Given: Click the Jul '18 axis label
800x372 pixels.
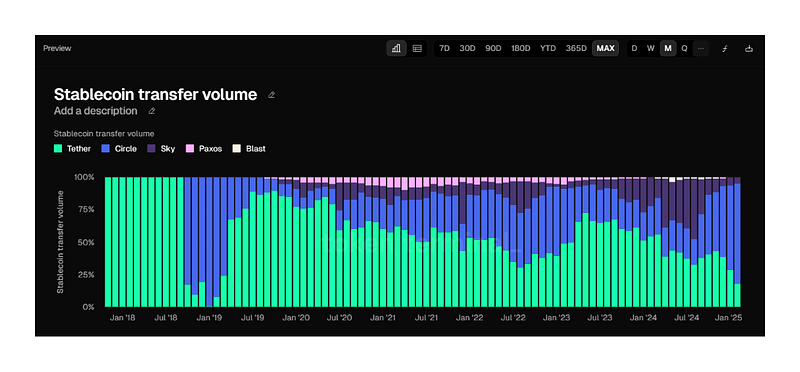Looking at the screenshot, I should click(x=165, y=317).
